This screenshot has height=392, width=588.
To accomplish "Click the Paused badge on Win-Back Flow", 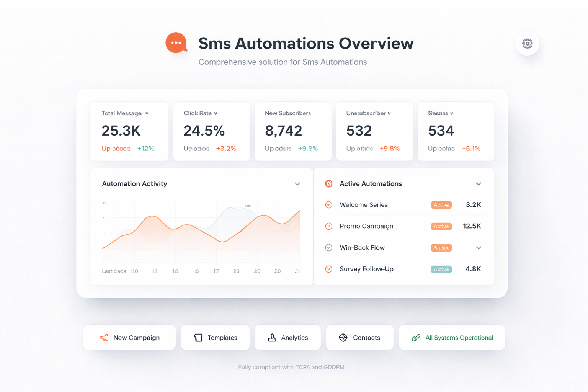I will click(441, 248).
